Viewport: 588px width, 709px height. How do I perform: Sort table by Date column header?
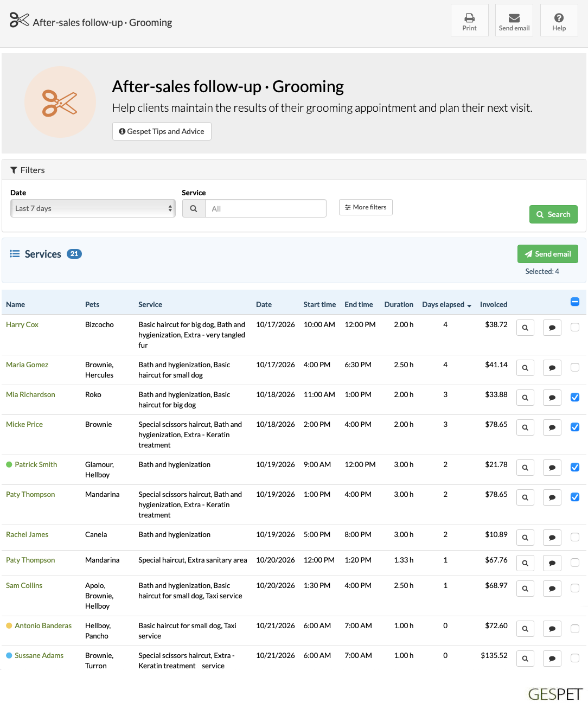(264, 304)
